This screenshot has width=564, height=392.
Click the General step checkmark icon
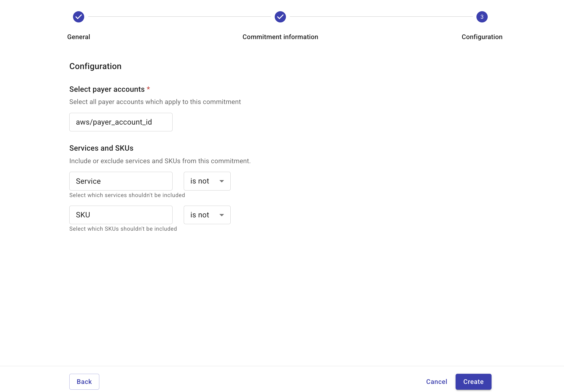click(78, 17)
